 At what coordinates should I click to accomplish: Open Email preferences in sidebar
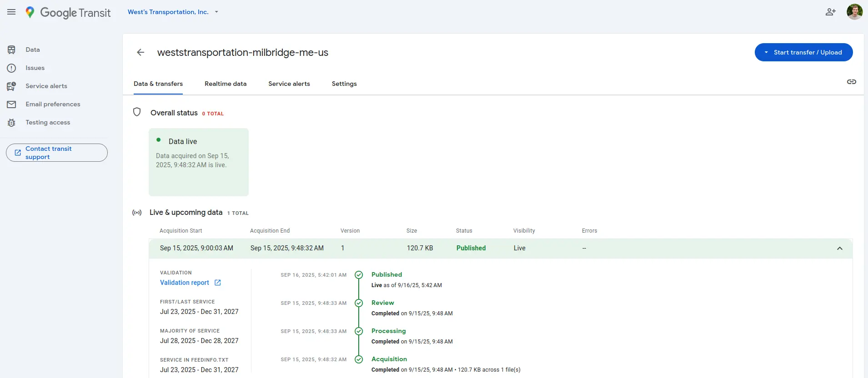tap(52, 104)
